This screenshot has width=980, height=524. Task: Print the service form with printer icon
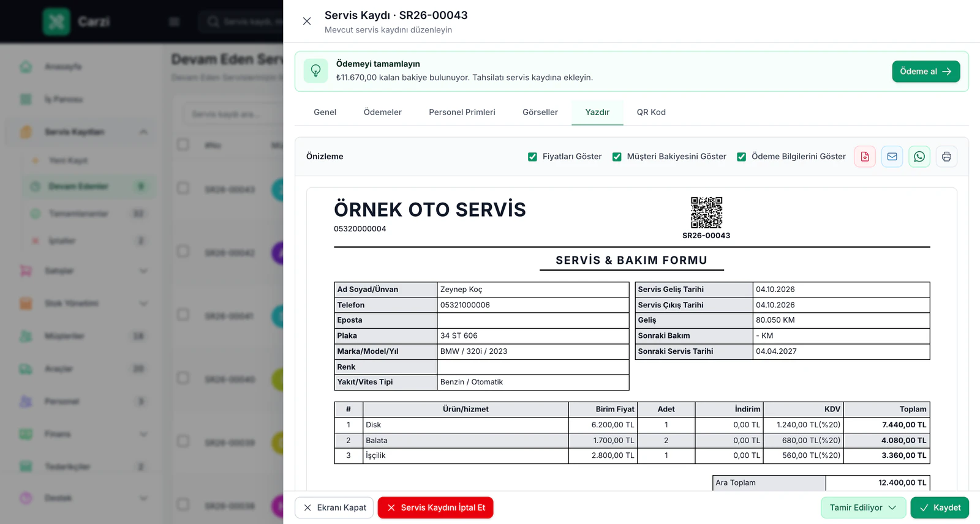coord(946,157)
